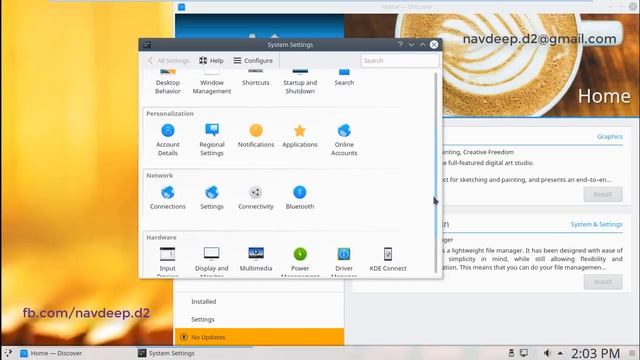Image resolution: width=640 pixels, height=360 pixels.
Task: Open Regional Settings module
Action: [x=211, y=140]
